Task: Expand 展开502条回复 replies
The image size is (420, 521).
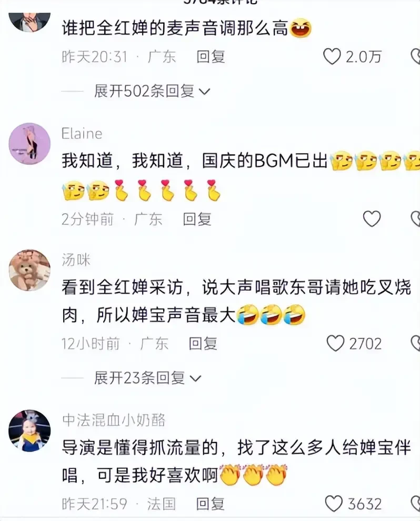Action: 144,91
